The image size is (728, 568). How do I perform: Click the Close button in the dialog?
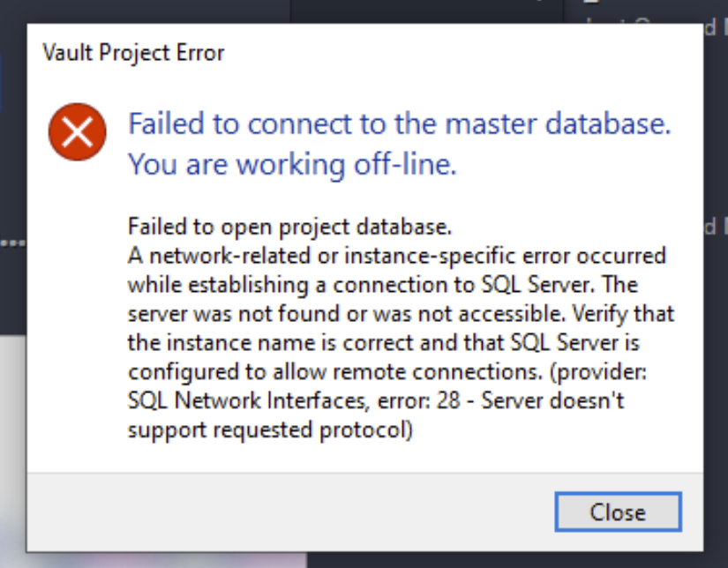tap(618, 512)
